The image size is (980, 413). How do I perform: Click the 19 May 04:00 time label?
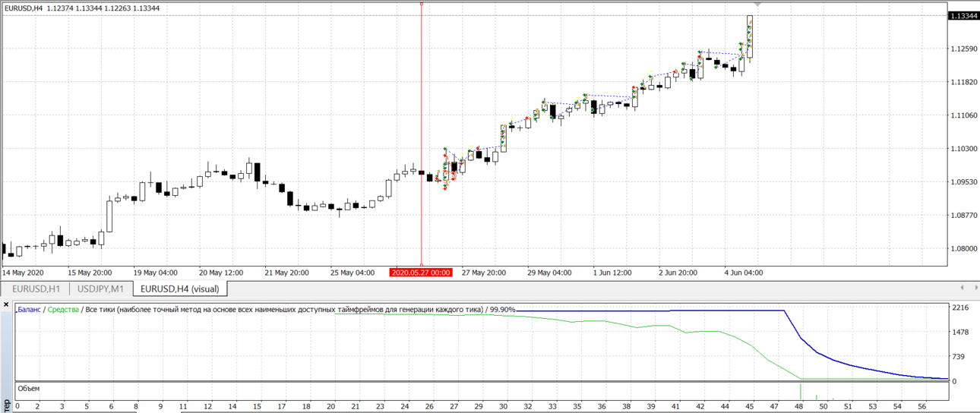click(156, 273)
